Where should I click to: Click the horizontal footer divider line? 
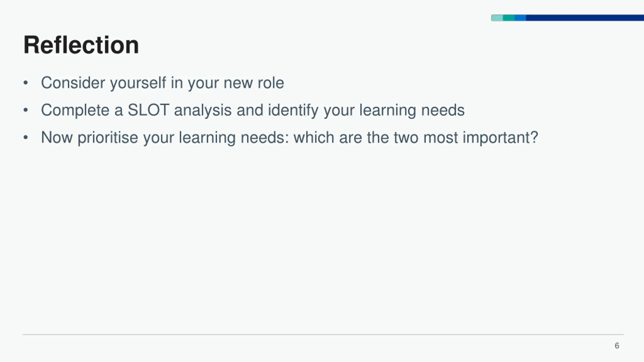[x=323, y=335]
